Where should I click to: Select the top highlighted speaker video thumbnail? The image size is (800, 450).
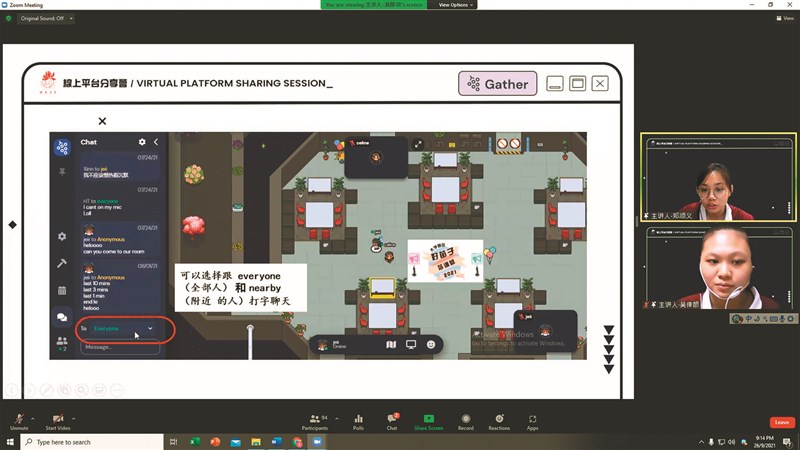(718, 177)
